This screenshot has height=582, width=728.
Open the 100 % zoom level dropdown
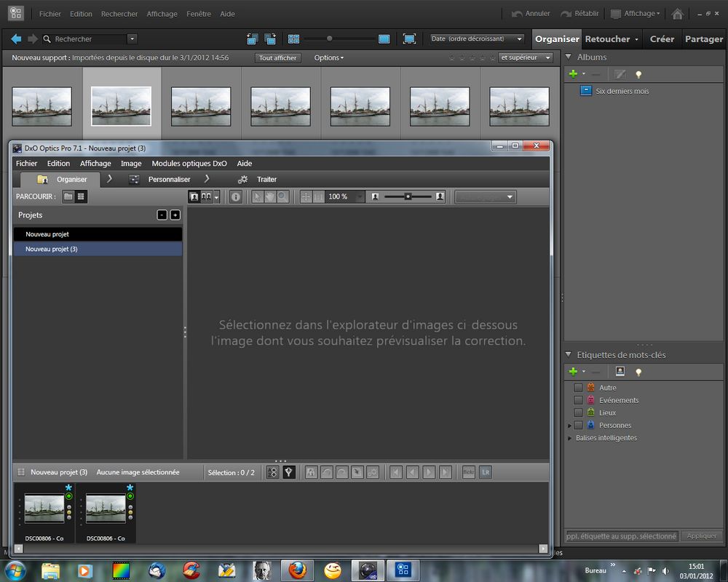click(x=360, y=196)
